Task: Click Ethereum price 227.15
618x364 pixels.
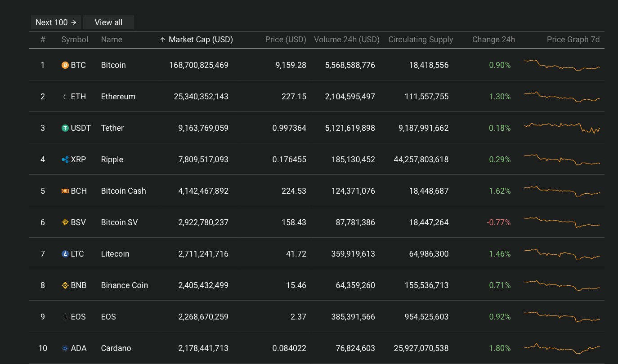Action: pos(294,97)
